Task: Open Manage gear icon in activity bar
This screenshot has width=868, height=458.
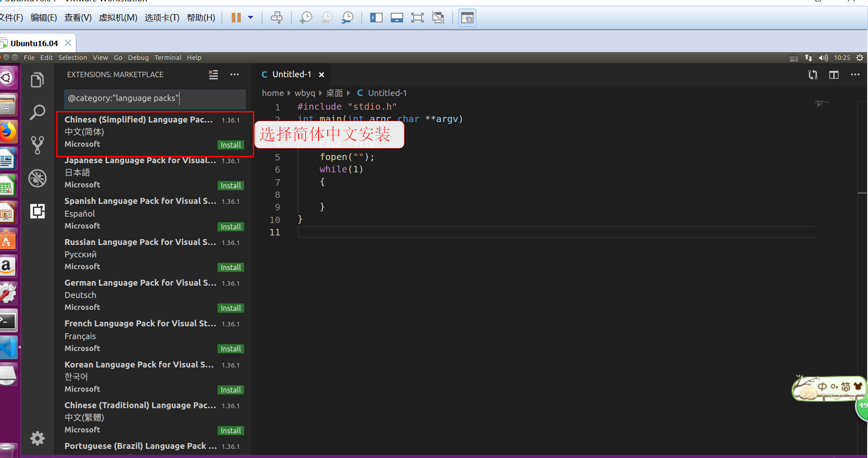Action: pyautogui.click(x=37, y=438)
